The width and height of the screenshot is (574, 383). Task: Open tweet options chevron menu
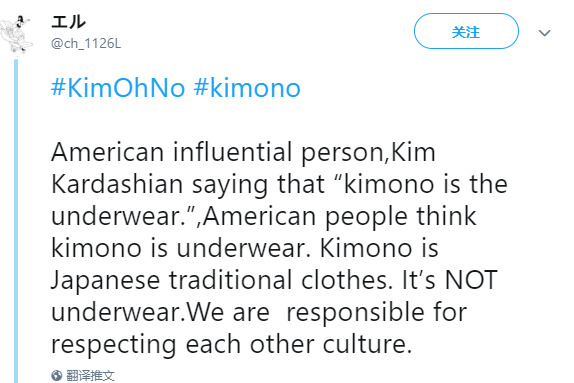pyautogui.click(x=544, y=33)
